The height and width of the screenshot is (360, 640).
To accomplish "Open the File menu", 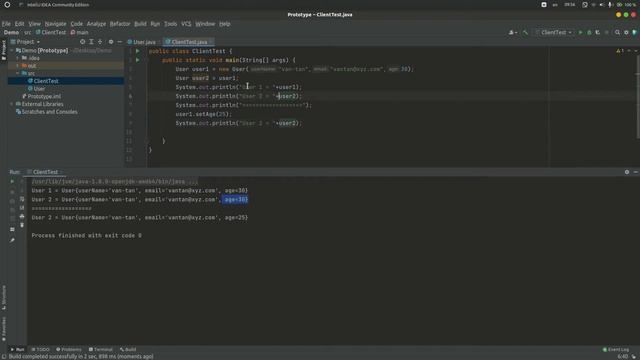I will [x=6, y=24].
